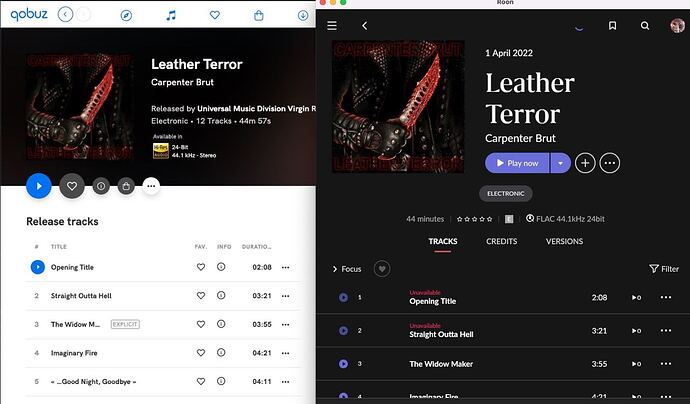
Task: Play the Leather Terror album in Qobuz
Action: (x=39, y=186)
